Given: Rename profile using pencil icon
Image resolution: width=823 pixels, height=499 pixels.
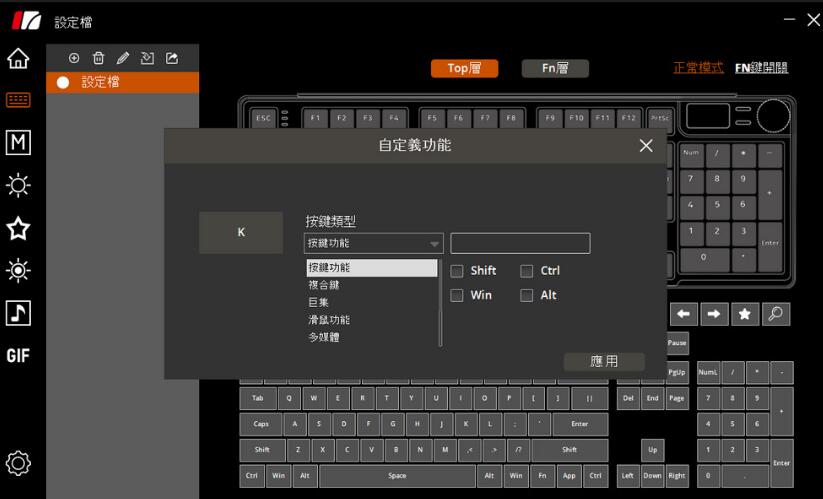Looking at the screenshot, I should pos(123,58).
